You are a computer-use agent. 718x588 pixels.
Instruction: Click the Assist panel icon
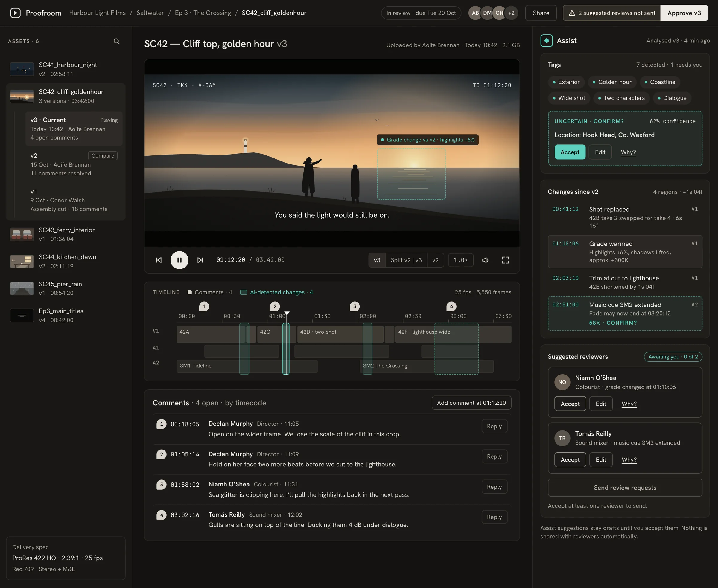coord(547,41)
